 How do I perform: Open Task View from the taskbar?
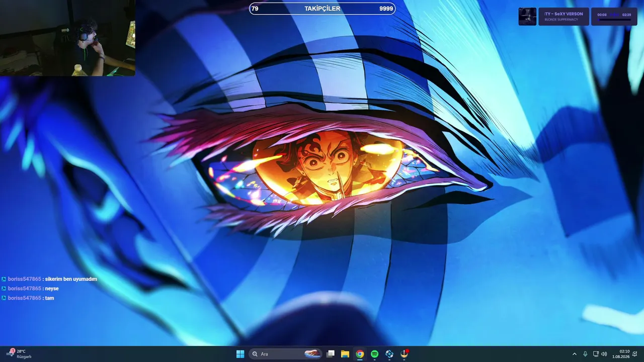[331, 354]
